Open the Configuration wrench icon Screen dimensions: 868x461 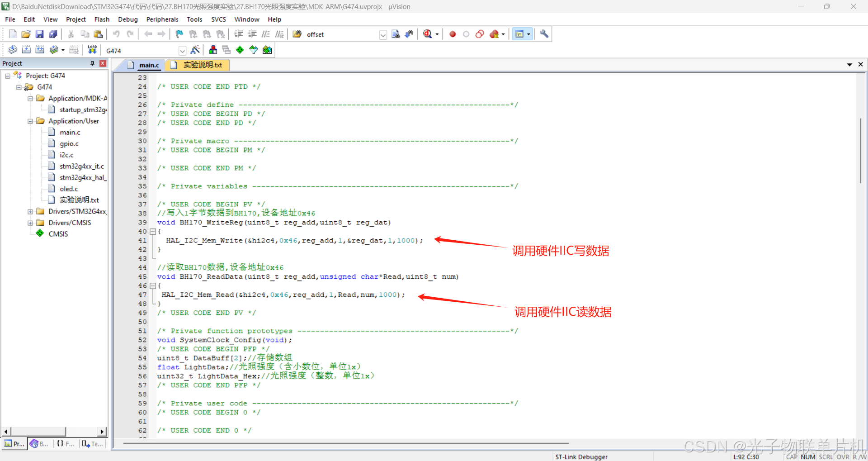544,34
